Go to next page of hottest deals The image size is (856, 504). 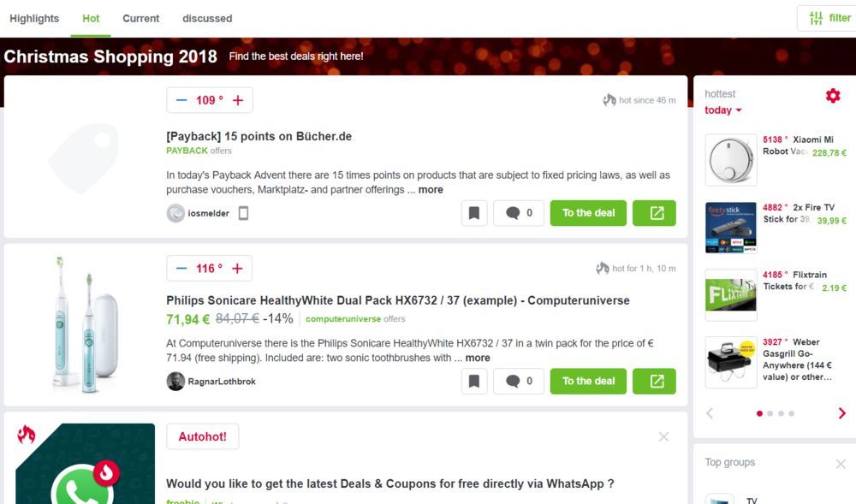point(841,413)
